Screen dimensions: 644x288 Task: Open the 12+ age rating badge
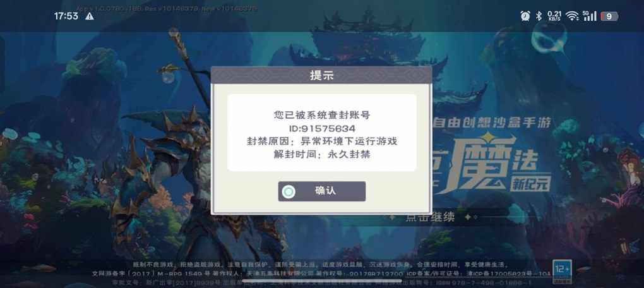pos(561,271)
